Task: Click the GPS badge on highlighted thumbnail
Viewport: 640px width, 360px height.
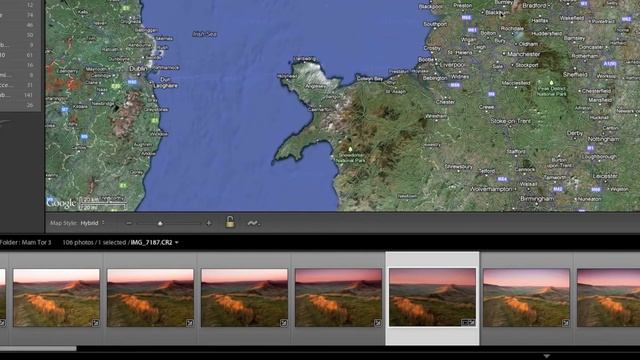Action: [464, 322]
